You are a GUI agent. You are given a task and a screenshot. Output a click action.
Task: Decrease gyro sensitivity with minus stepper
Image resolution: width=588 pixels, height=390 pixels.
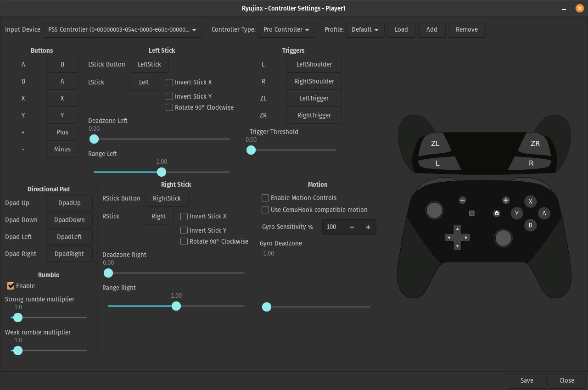[352, 227]
